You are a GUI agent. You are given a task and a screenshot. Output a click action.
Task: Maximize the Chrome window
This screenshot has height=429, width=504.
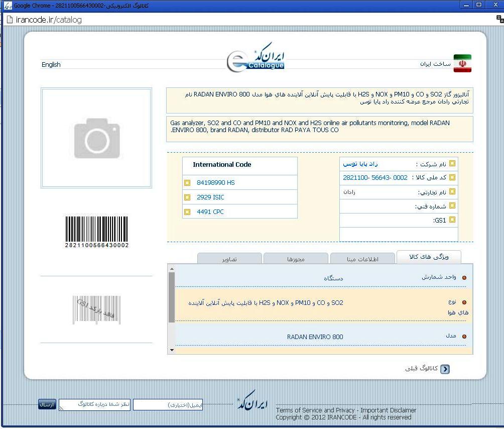click(x=479, y=5)
